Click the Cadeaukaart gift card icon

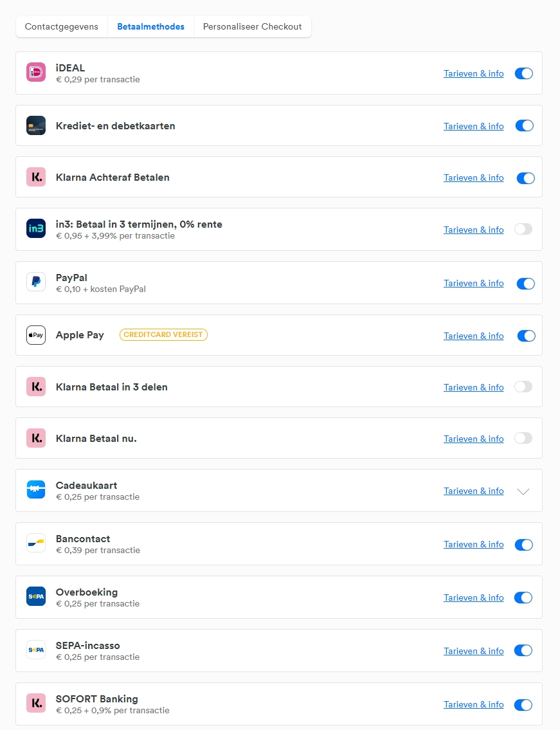click(x=36, y=490)
